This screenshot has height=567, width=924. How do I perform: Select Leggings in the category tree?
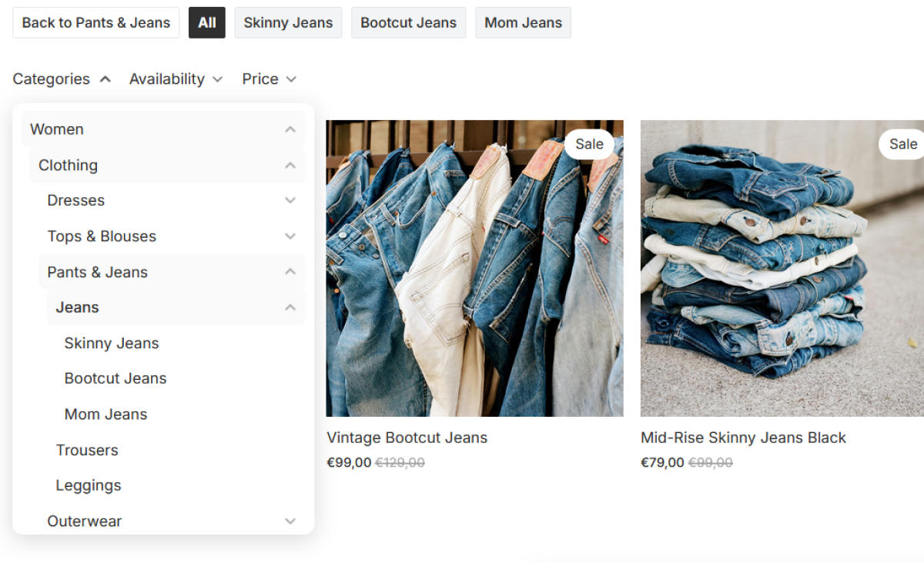pos(89,485)
